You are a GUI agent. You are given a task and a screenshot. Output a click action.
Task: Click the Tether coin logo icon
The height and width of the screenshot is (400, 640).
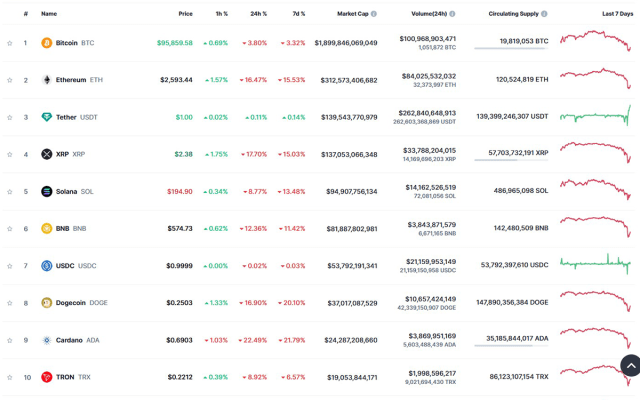tap(46, 117)
